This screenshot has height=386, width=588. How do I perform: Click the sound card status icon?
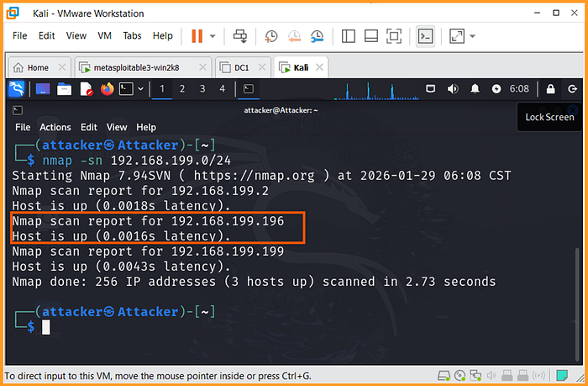(491, 375)
